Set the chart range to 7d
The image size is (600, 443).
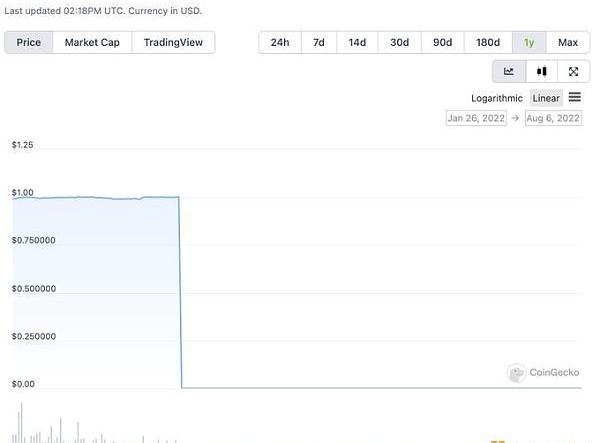point(318,42)
